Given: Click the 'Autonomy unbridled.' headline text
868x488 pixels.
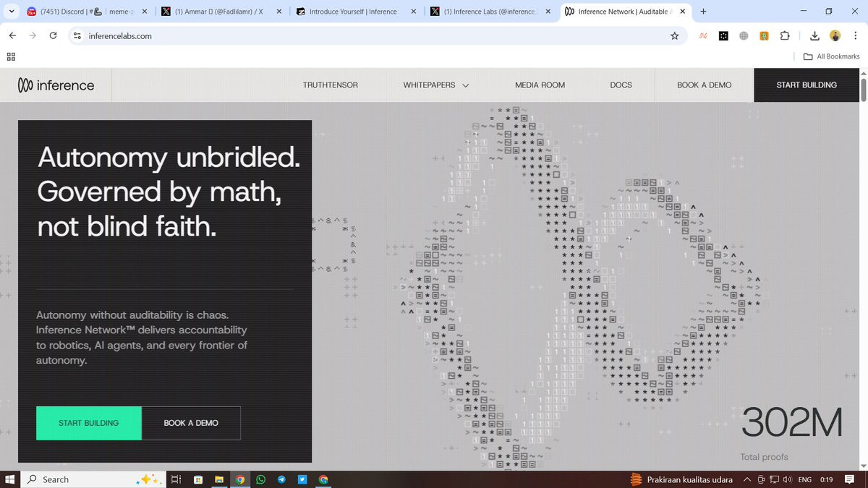Looking at the screenshot, I should pyautogui.click(x=169, y=157).
